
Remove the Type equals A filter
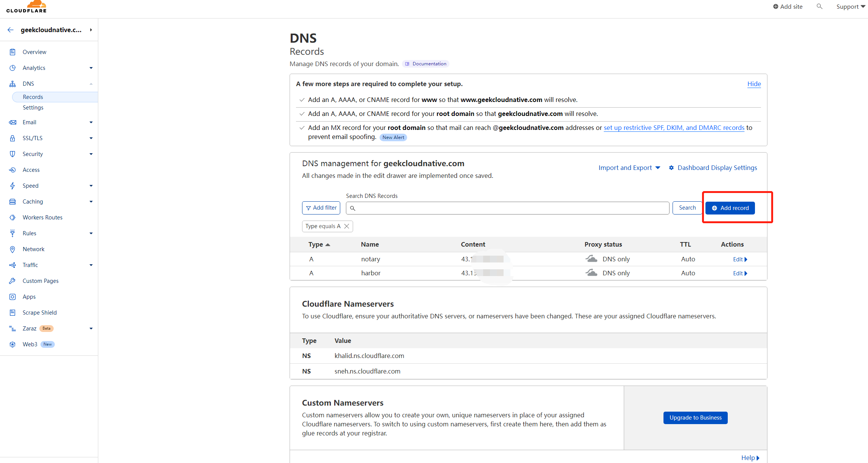(347, 226)
